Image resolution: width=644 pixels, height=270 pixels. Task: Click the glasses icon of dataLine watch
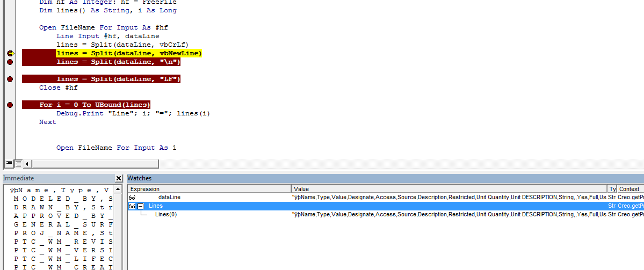pyautogui.click(x=132, y=198)
